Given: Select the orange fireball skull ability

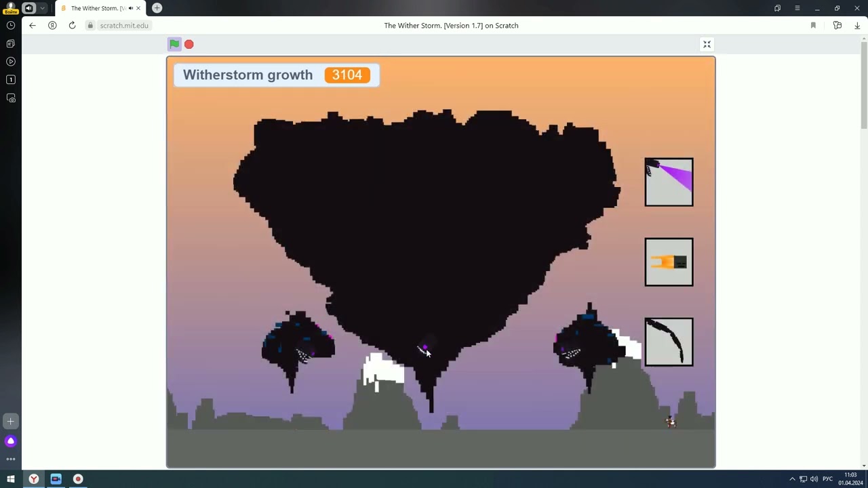Looking at the screenshot, I should pyautogui.click(x=669, y=262).
